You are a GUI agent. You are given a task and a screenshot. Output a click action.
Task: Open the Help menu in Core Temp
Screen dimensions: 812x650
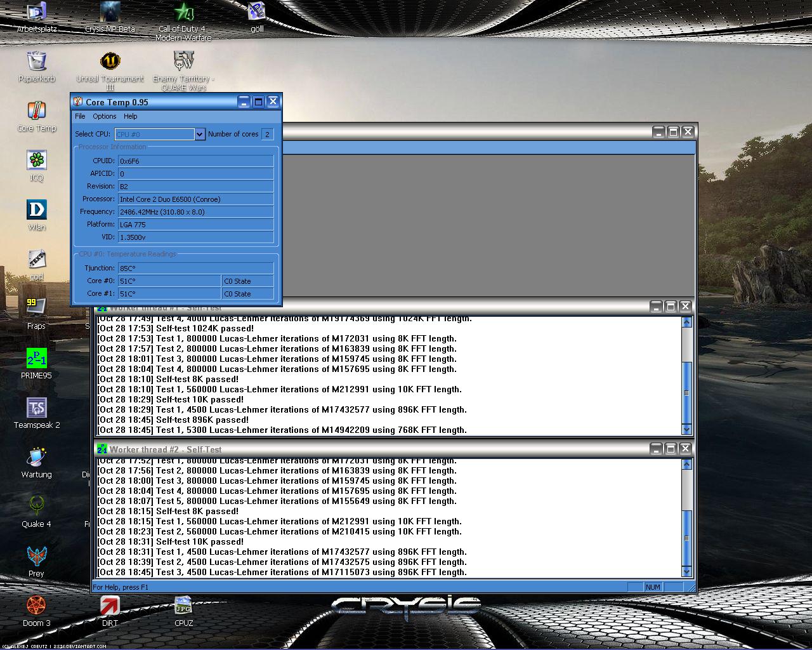tap(131, 116)
